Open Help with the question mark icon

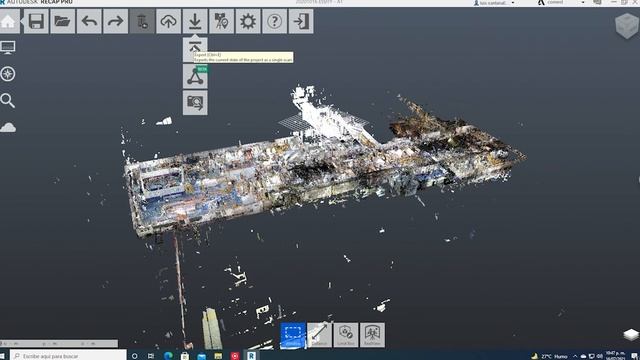pyautogui.click(x=274, y=21)
